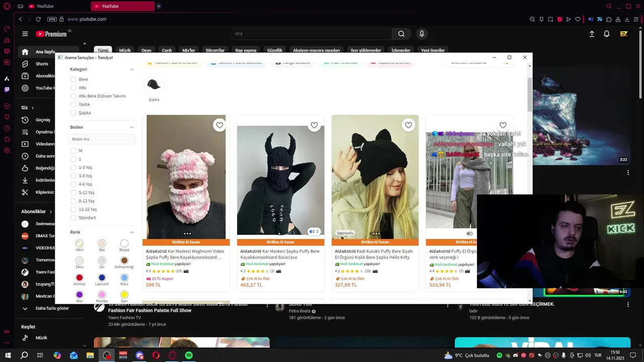644x362 pixels.
Task: Check the 13-16 Yaş size checkbox
Action: point(73,210)
